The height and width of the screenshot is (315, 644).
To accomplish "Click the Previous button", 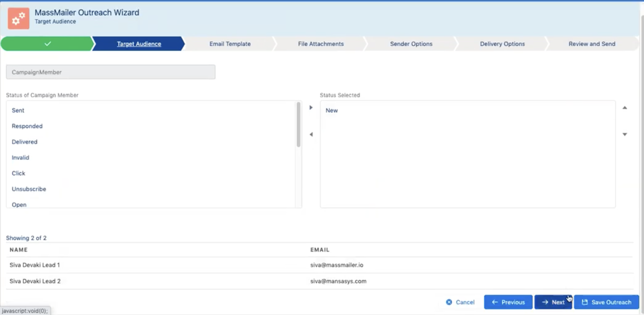I will pos(508,302).
